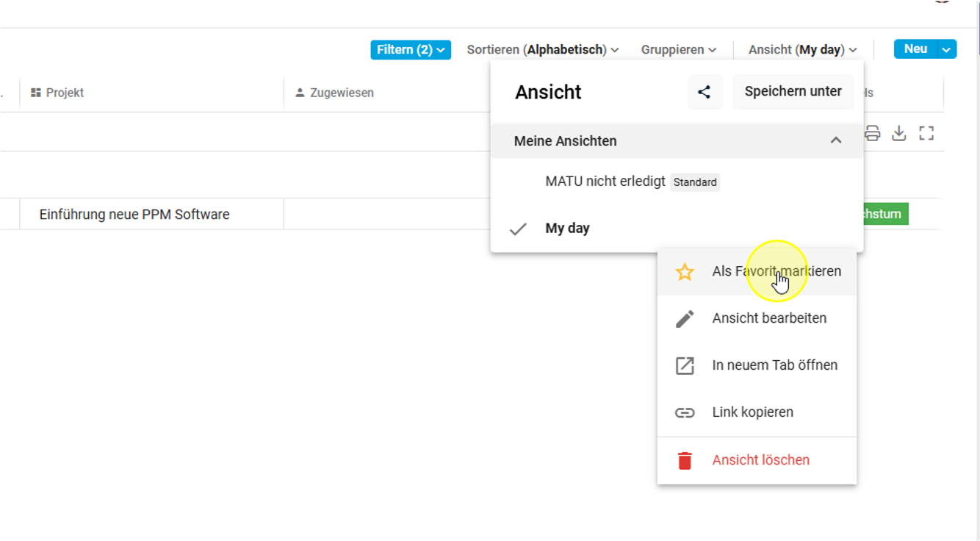Open the Sortieren (Alphabetisch) dropdown
980x541 pixels.
(542, 50)
